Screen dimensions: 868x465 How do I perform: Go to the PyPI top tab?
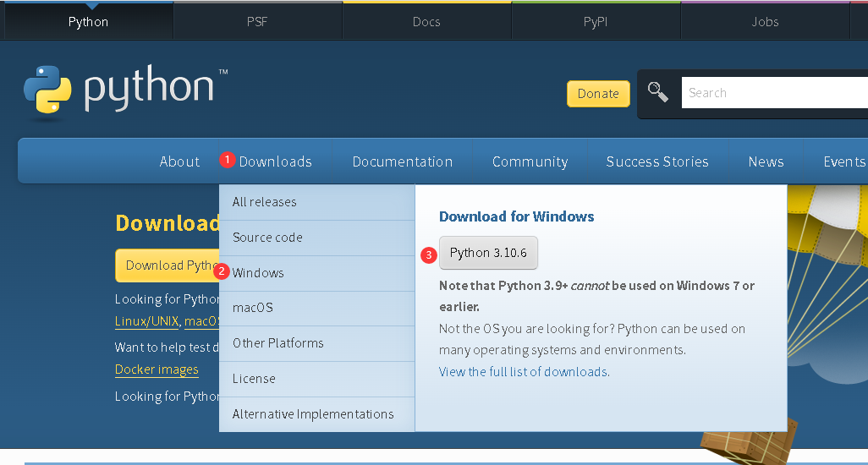(595, 22)
